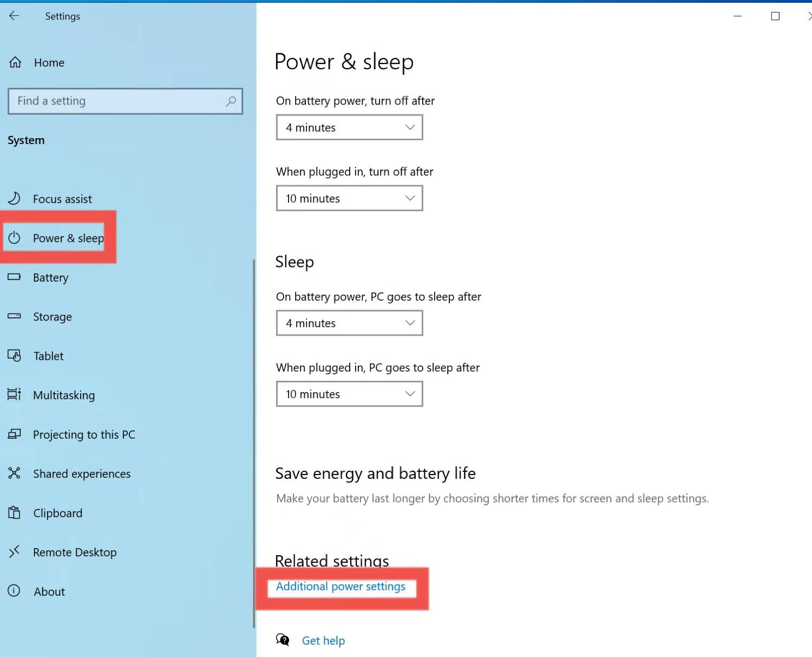
Task: Go to the Home menu item
Action: (48, 62)
